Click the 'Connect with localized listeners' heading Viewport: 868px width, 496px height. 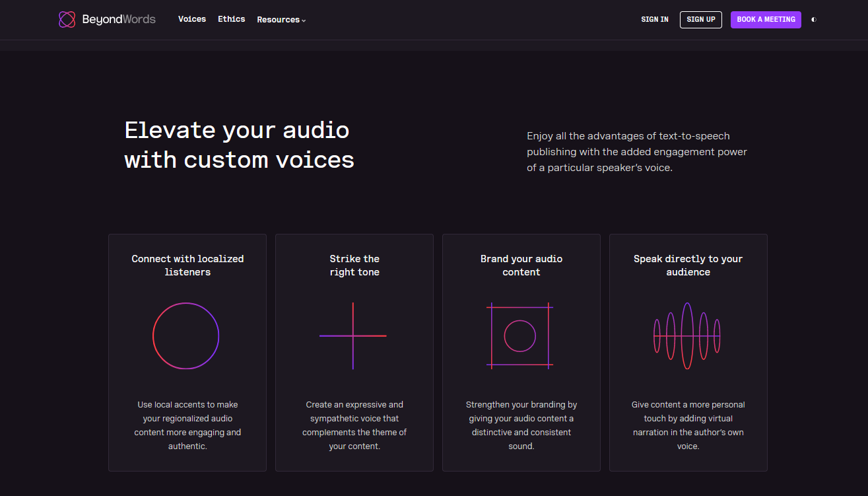[187, 266]
